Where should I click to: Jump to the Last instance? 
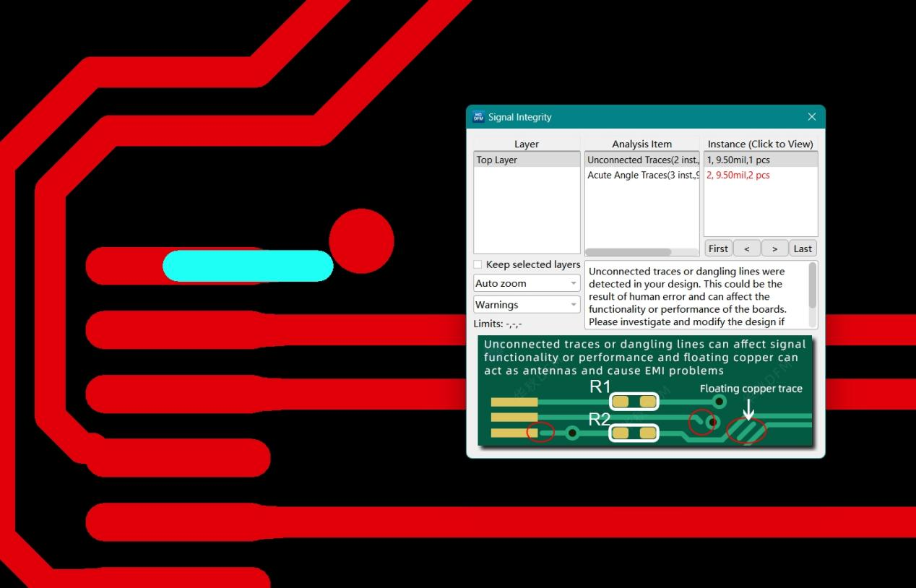point(803,248)
